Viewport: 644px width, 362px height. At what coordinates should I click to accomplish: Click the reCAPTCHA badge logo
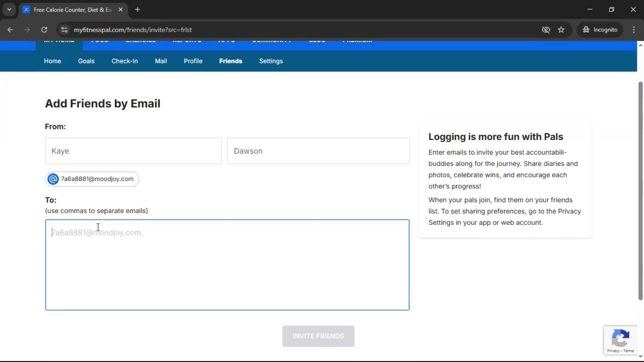(x=621, y=338)
